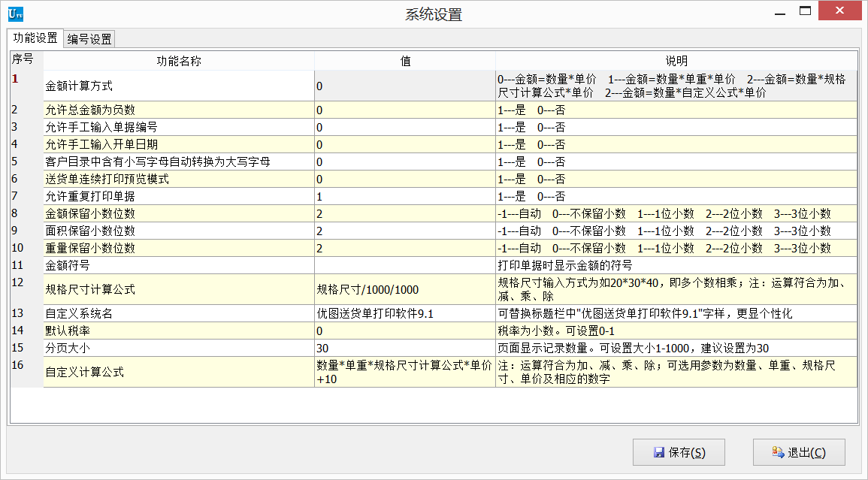Viewport: 868px width, 480px height.
Task: Select the 允许重复打印单据 row name
Action: tap(179, 196)
